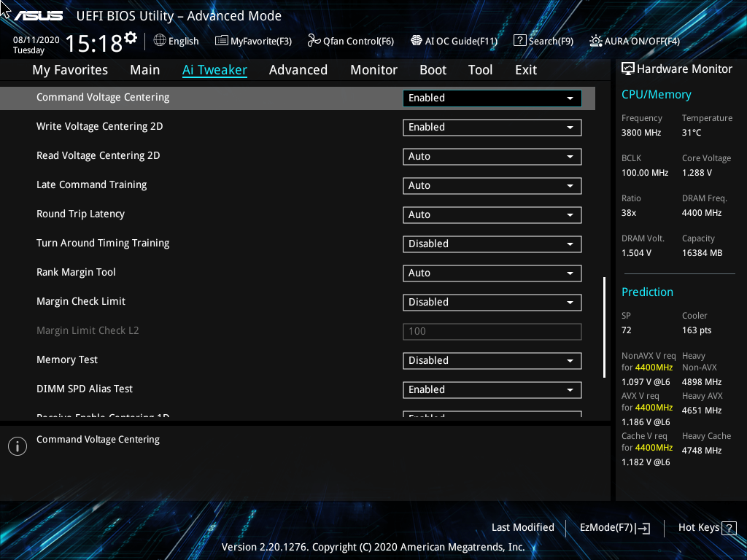The width and height of the screenshot is (747, 560).
Task: Open Last Modified settings list
Action: (523, 527)
